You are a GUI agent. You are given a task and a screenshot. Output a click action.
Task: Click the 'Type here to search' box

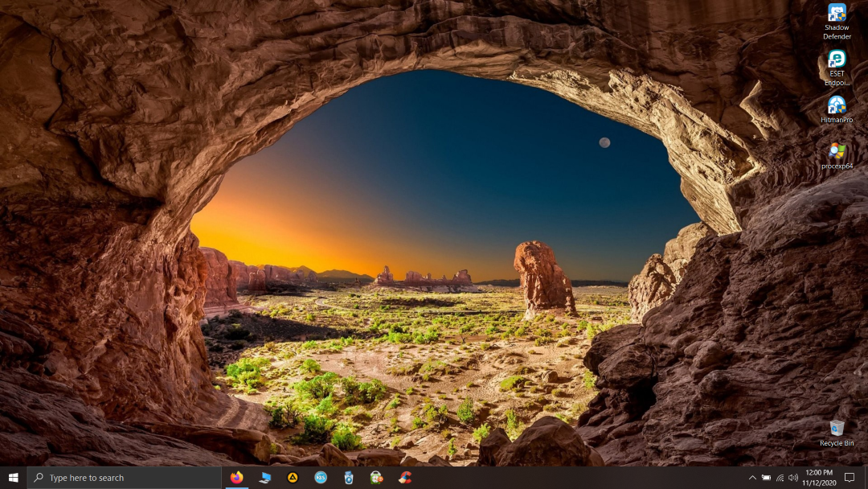pyautogui.click(x=125, y=478)
